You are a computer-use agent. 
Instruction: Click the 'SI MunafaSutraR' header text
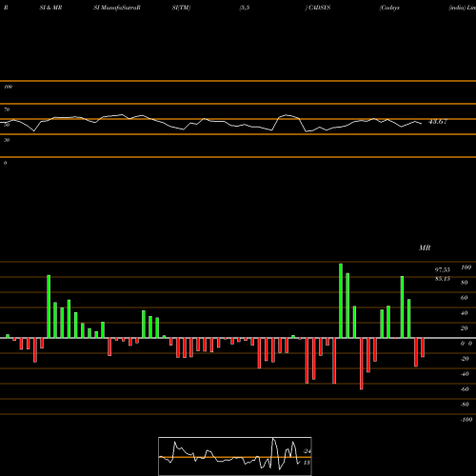click(x=117, y=8)
